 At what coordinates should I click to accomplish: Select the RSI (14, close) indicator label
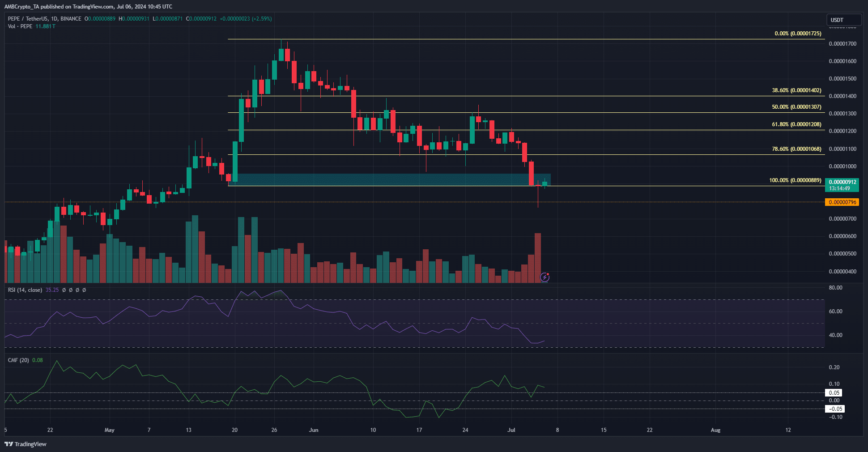(25, 290)
